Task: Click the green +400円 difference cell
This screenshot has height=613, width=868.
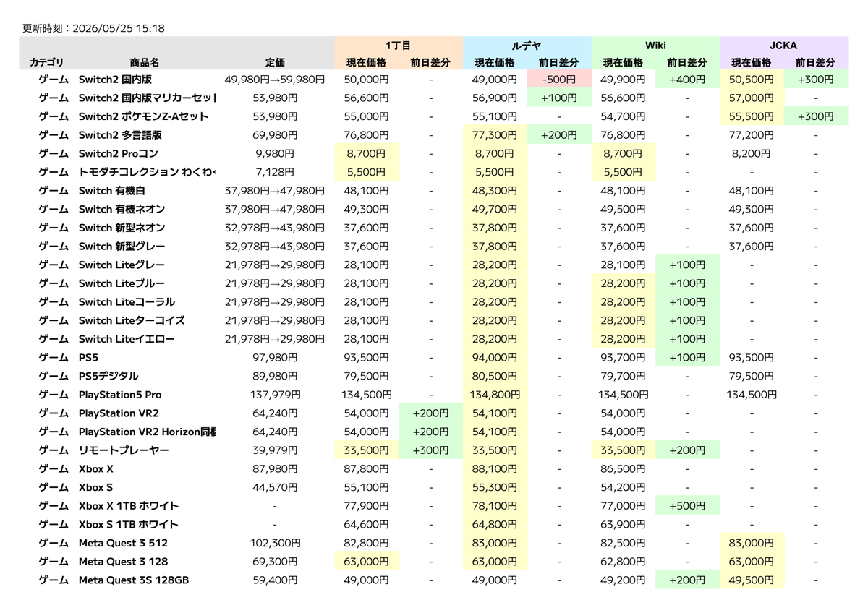Action: [688, 80]
